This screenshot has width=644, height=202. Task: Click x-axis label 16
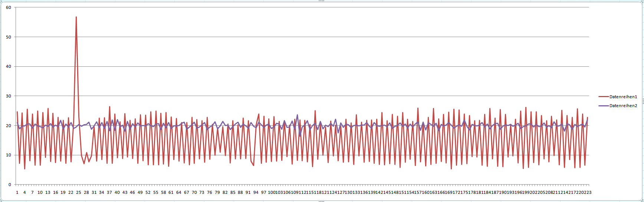(55, 192)
